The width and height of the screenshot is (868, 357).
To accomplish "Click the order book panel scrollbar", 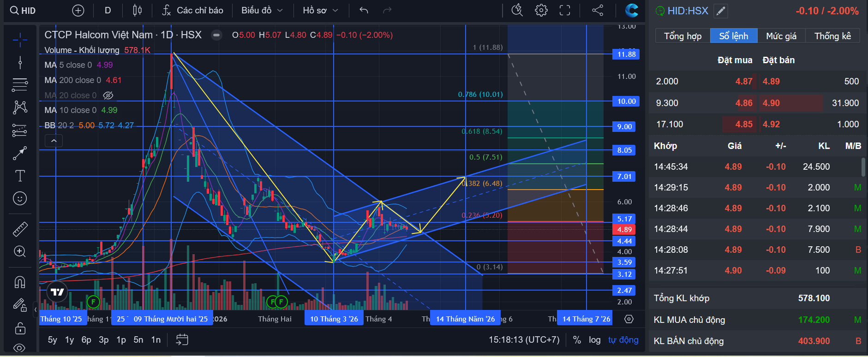I will 863,167.
